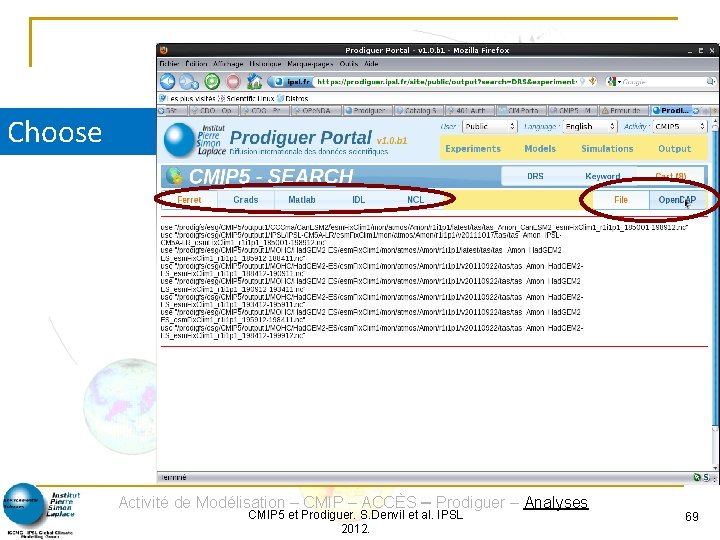This screenshot has height=540, width=720.
Task: Switch to the Catalog S browser tab
Action: [418, 111]
